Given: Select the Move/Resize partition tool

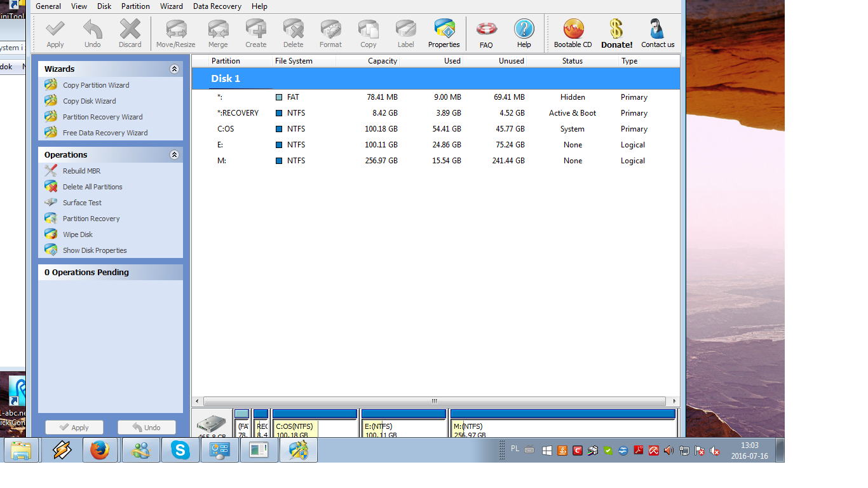Looking at the screenshot, I should 175,33.
